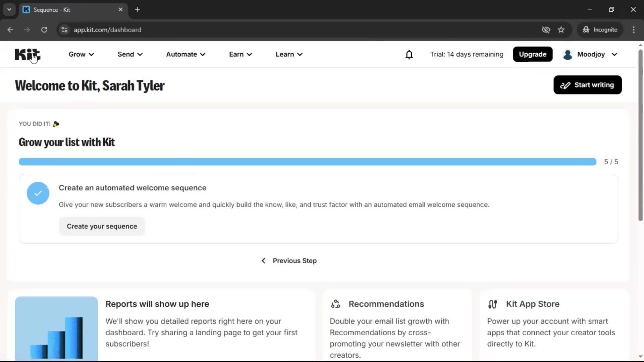Expand the Learn menu
This screenshot has height=362, width=644.
click(x=288, y=54)
